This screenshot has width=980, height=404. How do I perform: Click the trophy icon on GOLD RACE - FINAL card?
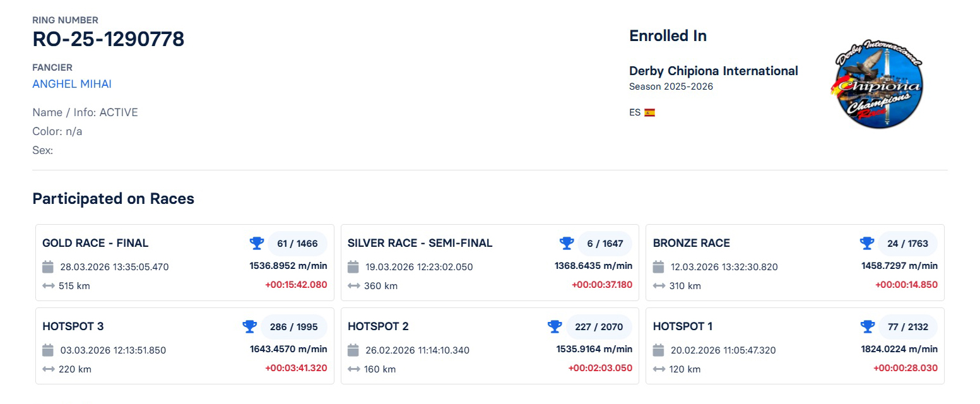256,243
